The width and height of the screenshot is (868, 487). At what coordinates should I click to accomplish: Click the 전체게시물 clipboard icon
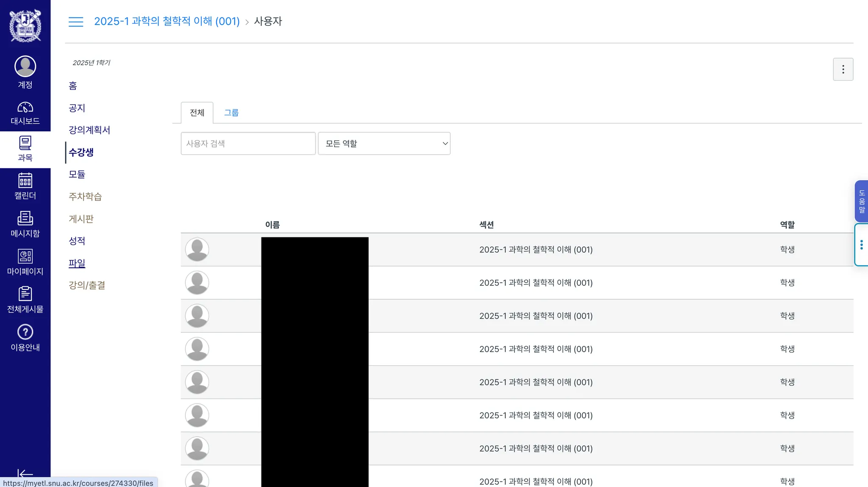coord(25,294)
